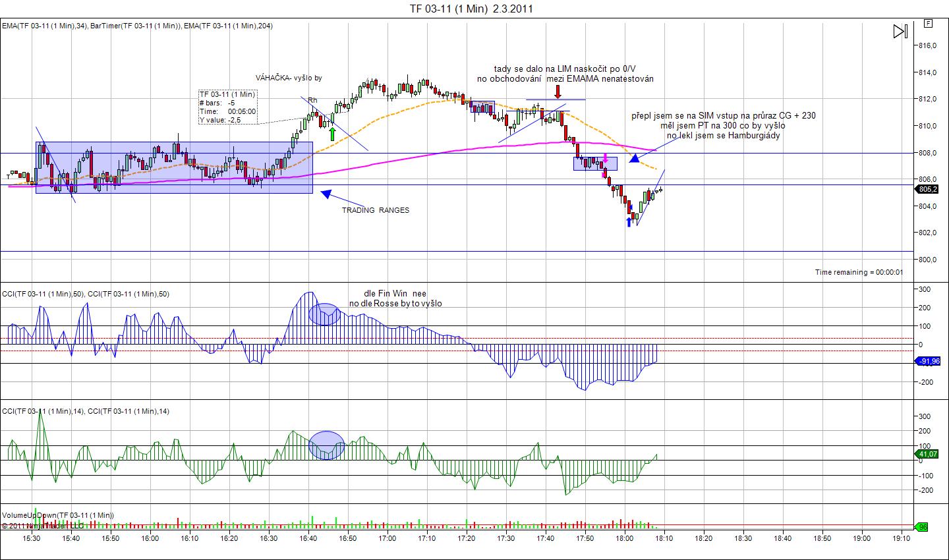The image size is (949, 560).
Task: Click the Rh label near the trendline
Action: click(x=313, y=100)
